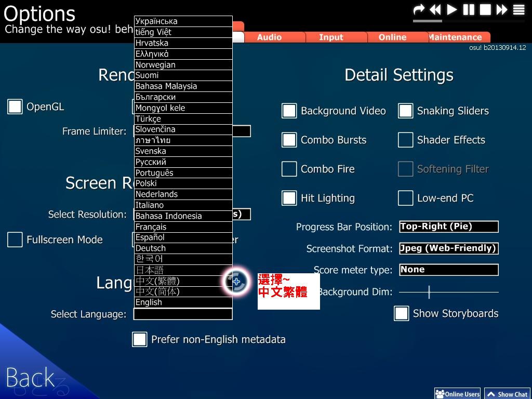Go Back from Options screen
The height and width of the screenshot is (399, 532).
(31, 377)
